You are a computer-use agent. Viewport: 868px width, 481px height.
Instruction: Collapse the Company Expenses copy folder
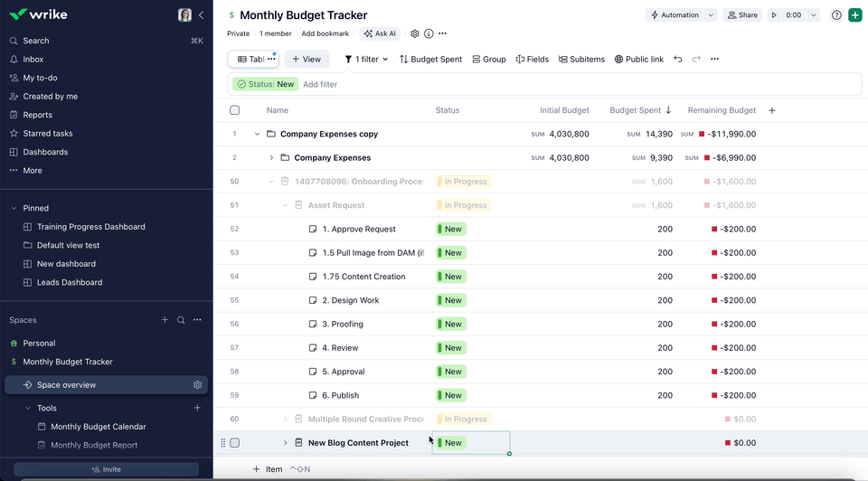[x=257, y=134]
